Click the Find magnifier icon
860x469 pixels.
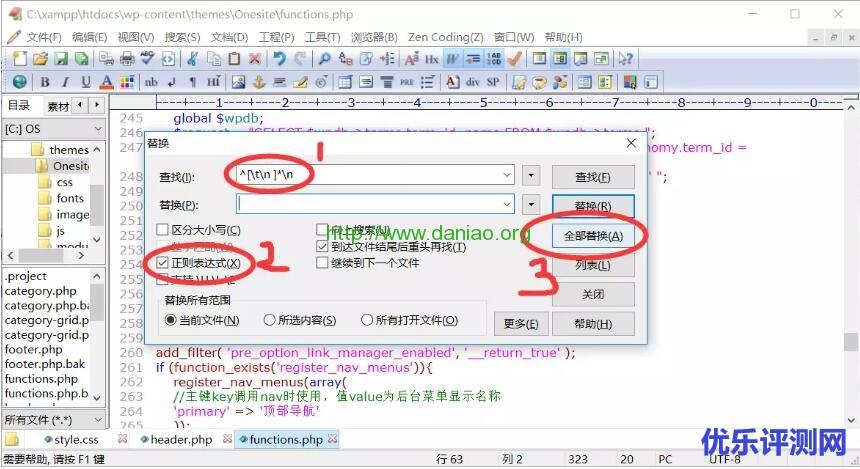(x=325, y=59)
